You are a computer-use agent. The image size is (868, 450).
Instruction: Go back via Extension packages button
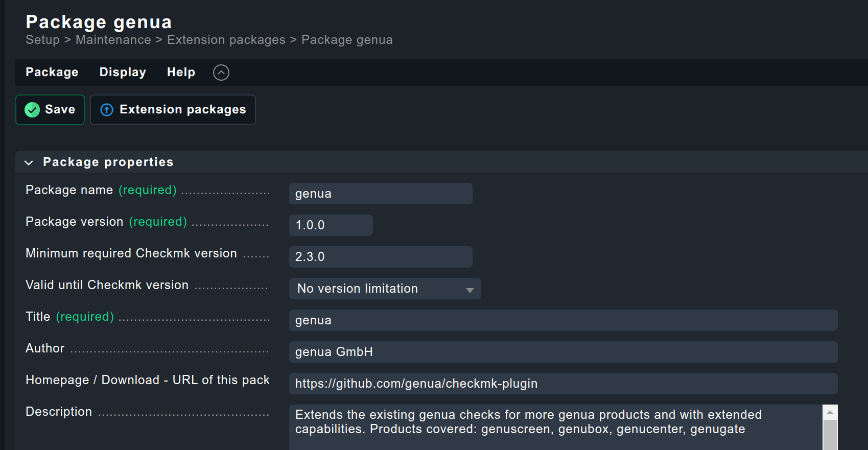coord(173,110)
